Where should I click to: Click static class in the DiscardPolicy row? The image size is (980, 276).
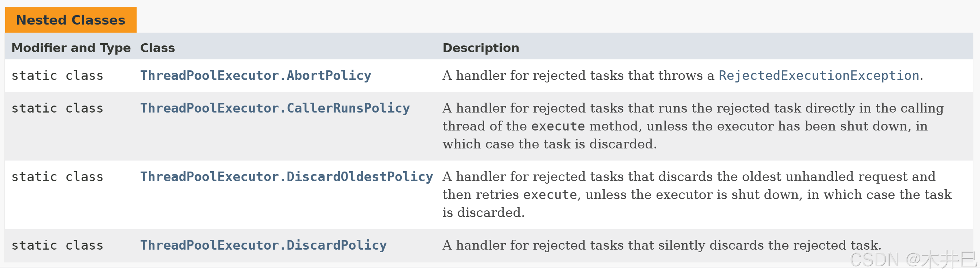[57, 245]
